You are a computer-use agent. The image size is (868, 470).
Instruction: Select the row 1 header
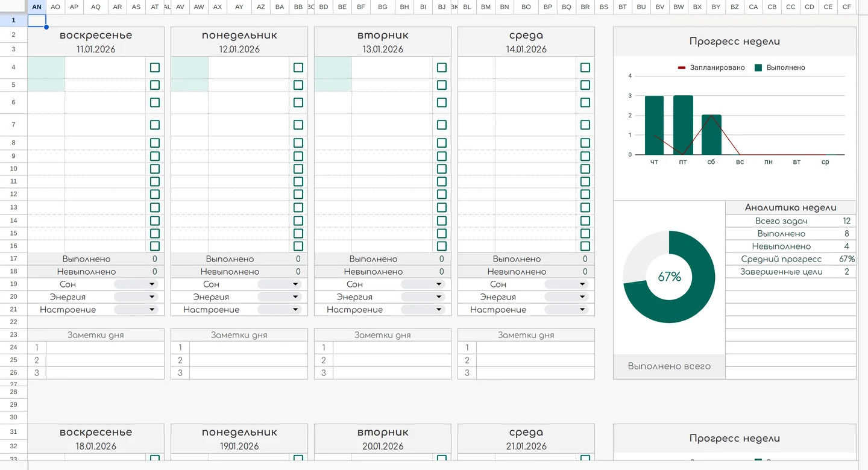[13, 20]
